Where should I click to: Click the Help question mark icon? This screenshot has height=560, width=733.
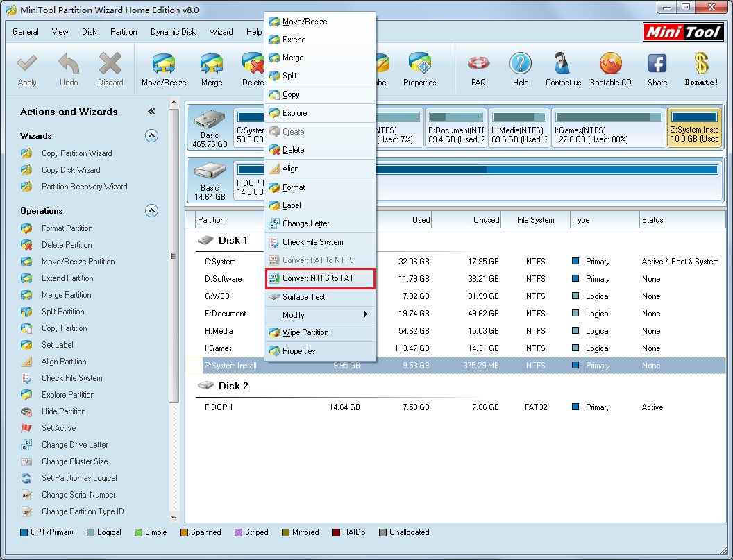coord(521,68)
